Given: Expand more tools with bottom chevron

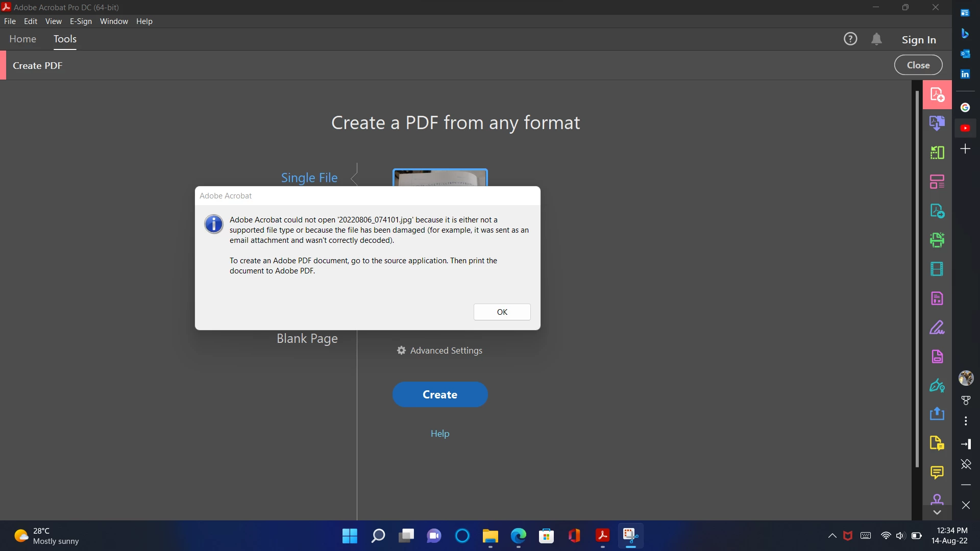Looking at the screenshot, I should (x=937, y=512).
